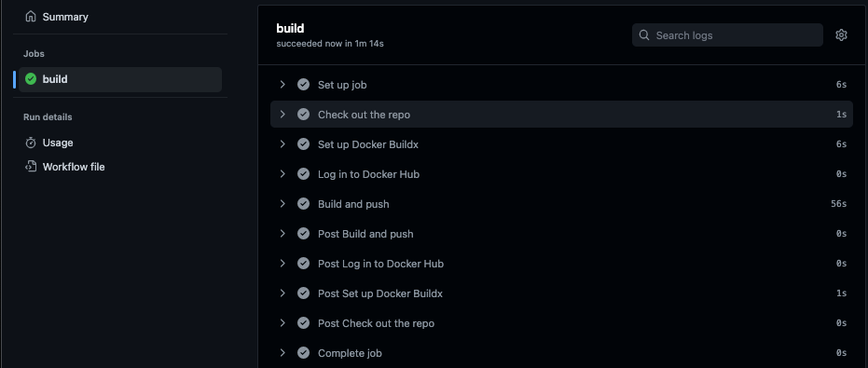Screen dimensions: 868x368
Task: Select the build job in sidebar
Action: point(120,79)
